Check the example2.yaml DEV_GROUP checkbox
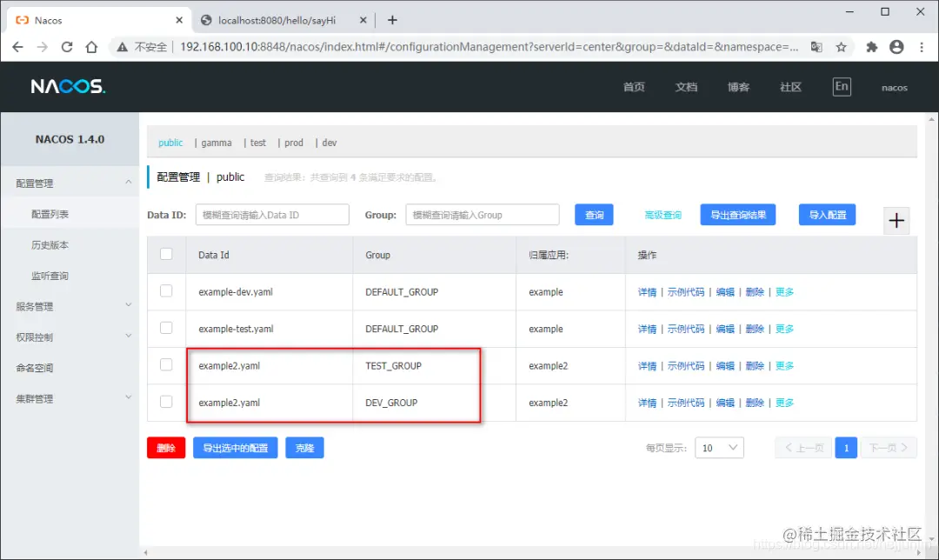 166,402
